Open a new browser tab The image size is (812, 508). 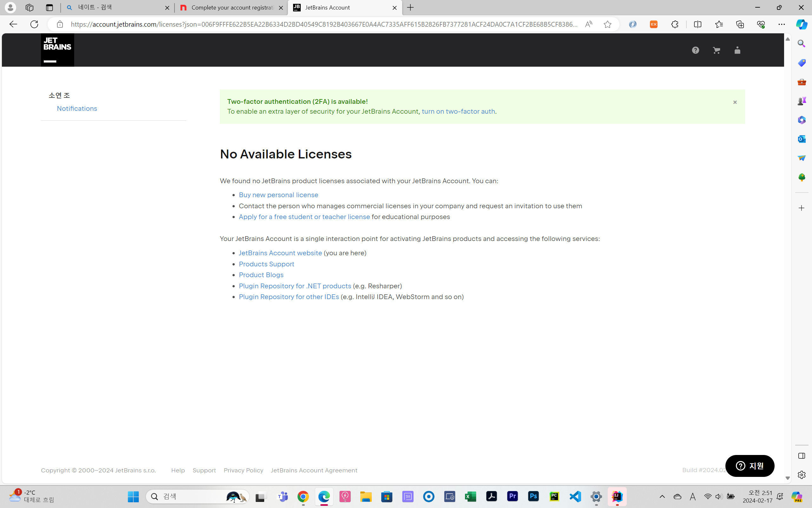pos(410,7)
